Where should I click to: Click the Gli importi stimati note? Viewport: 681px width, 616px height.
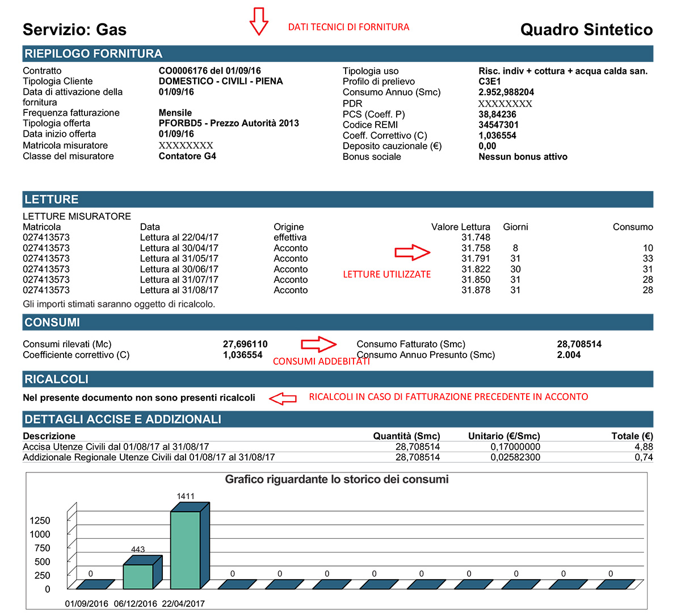[119, 304]
